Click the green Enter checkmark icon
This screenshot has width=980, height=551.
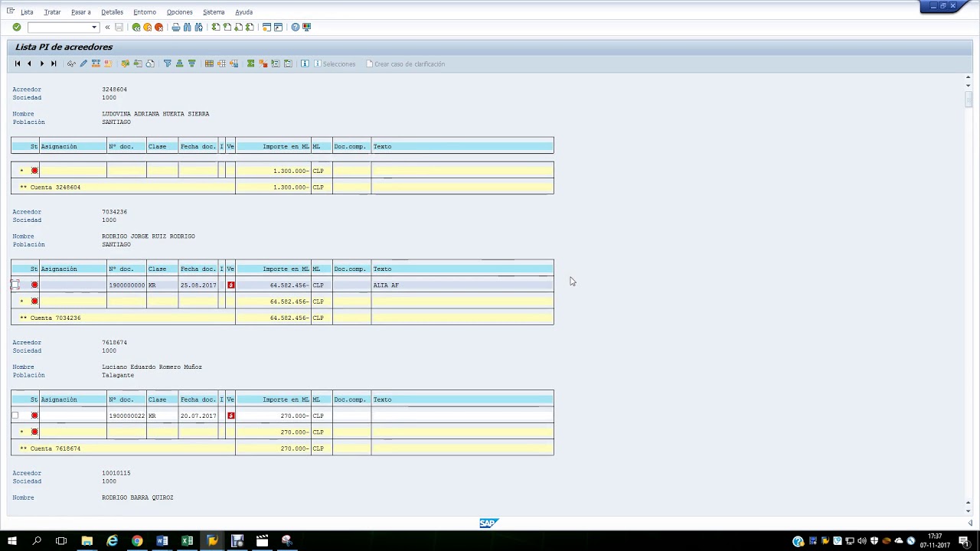coord(16,28)
